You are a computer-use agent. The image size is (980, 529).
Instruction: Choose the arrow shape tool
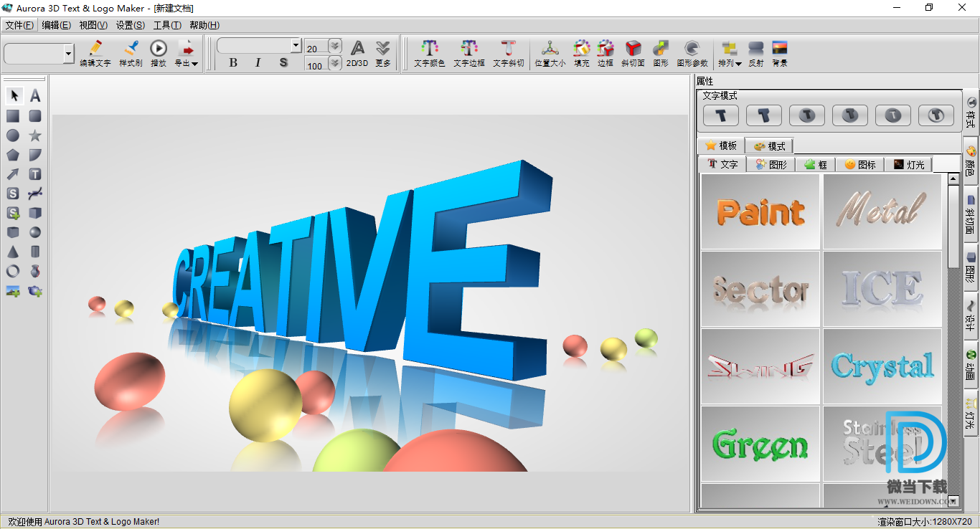tap(13, 173)
